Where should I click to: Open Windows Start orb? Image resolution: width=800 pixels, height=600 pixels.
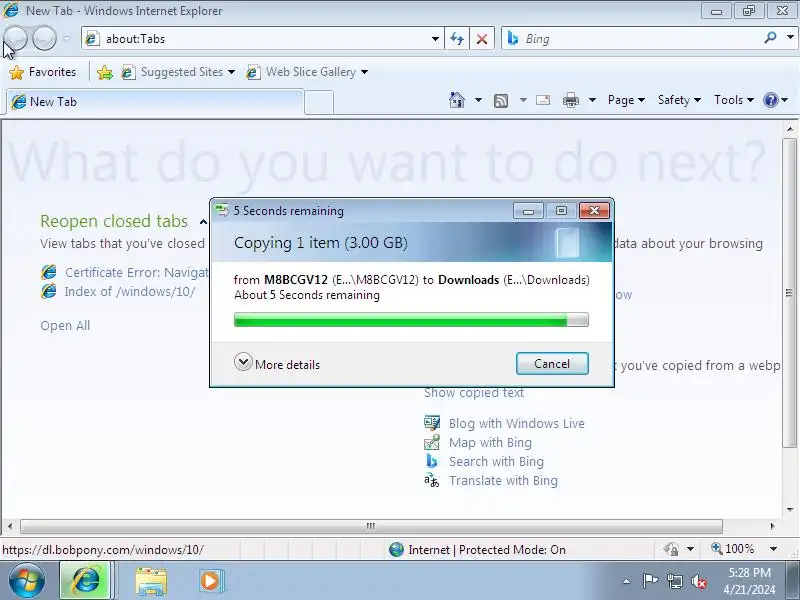27,581
